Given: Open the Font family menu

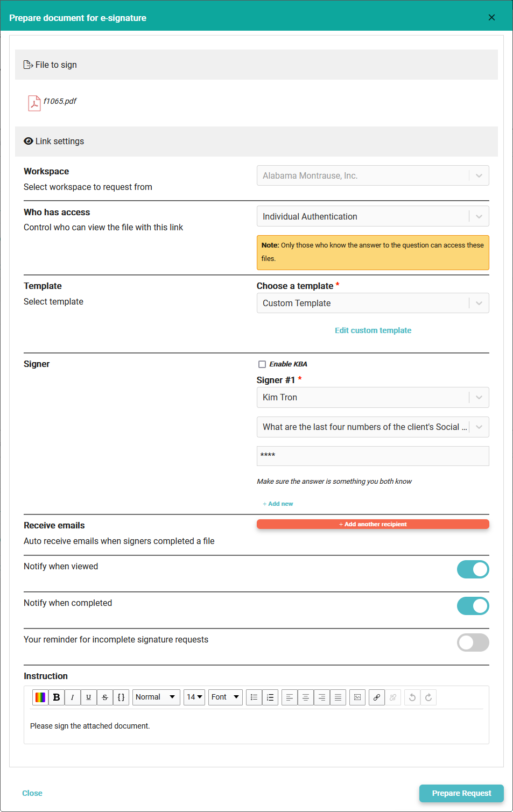Looking at the screenshot, I should tap(225, 697).
